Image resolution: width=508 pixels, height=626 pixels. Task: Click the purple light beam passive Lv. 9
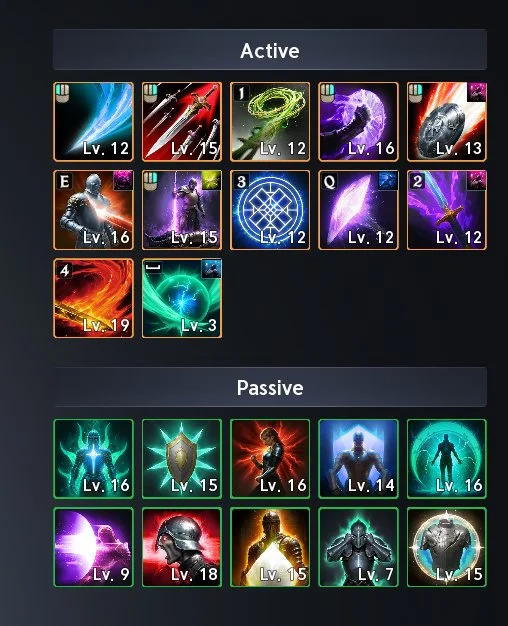(93, 547)
